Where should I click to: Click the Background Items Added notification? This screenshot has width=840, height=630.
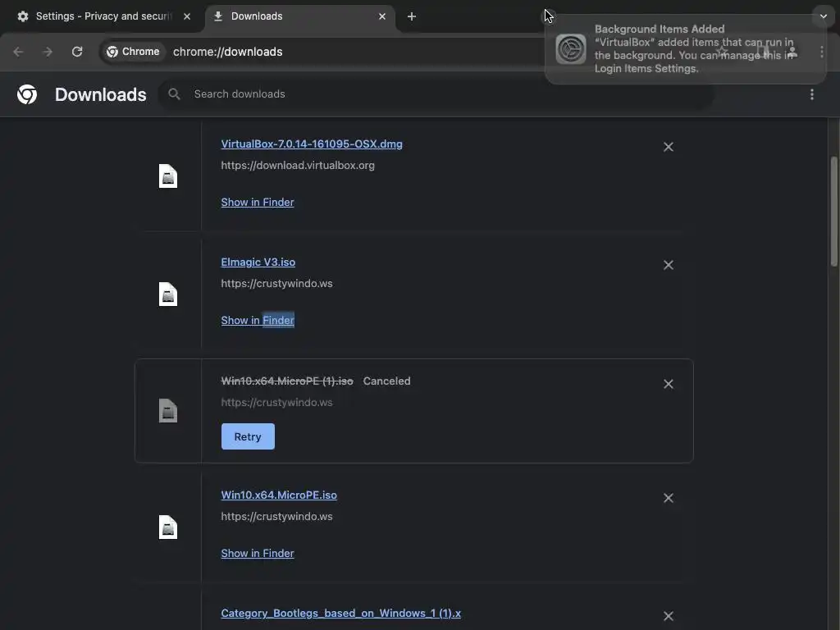pos(685,48)
